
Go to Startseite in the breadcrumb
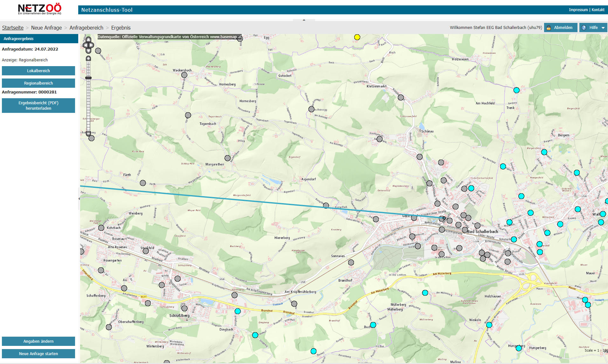13,28
